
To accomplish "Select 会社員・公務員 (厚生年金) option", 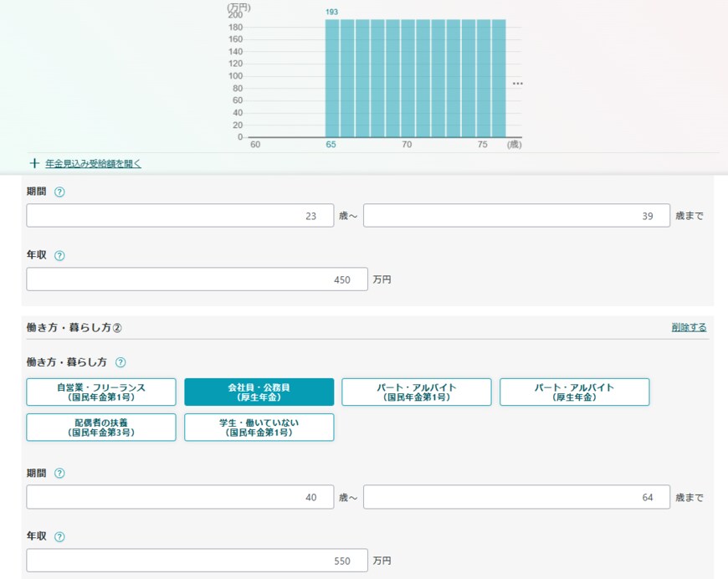I will click(259, 392).
